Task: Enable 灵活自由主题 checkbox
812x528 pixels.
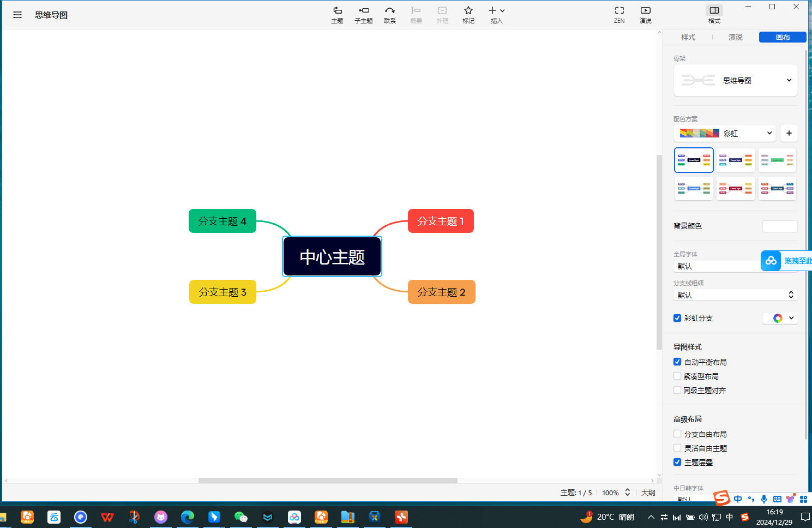Action: [677, 448]
